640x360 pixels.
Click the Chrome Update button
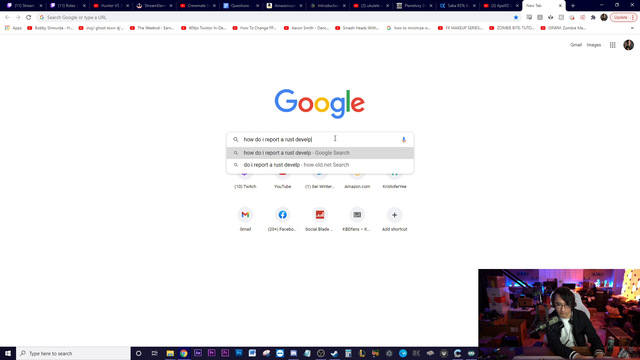623,18
